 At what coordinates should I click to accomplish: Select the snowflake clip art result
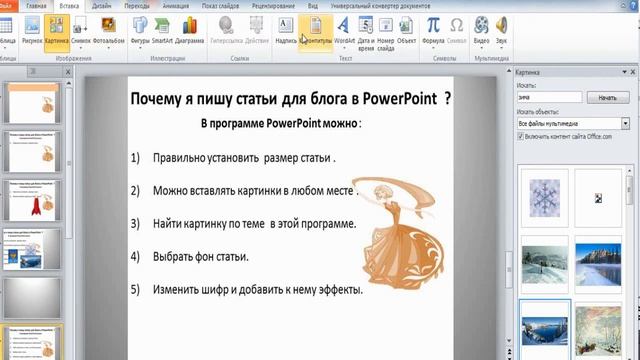pos(545,198)
